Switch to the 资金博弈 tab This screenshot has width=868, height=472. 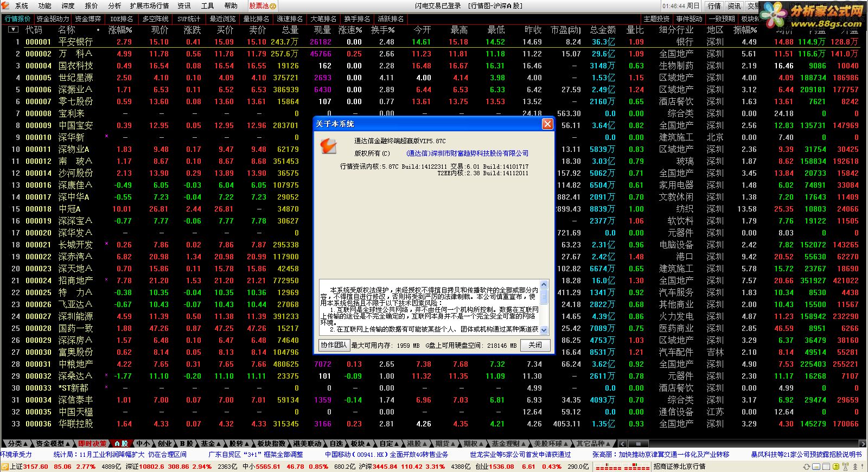(x=88, y=19)
